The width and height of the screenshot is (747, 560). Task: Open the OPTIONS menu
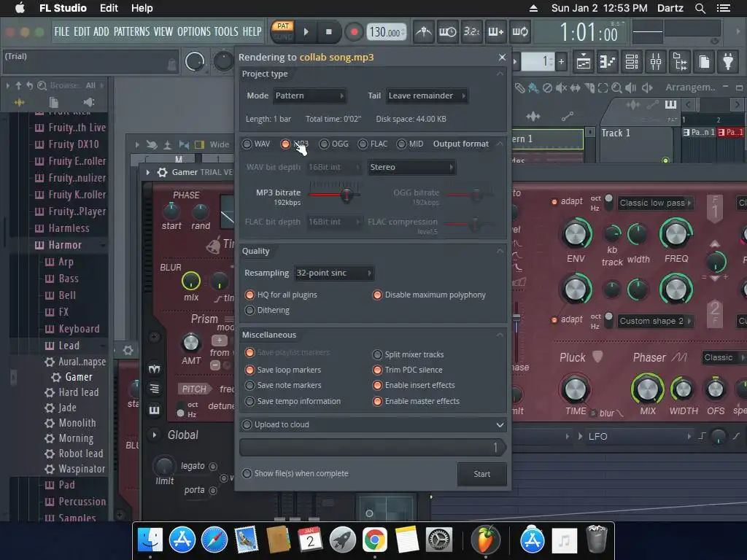[194, 31]
